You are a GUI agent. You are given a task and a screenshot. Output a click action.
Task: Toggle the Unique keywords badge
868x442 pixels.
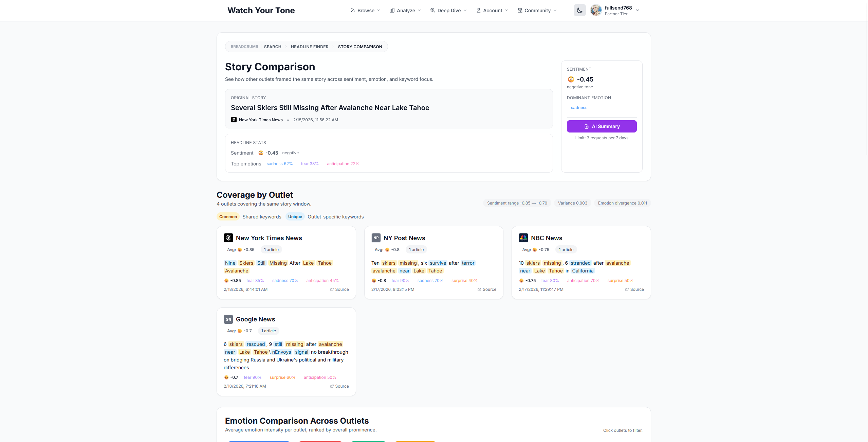[x=295, y=217]
